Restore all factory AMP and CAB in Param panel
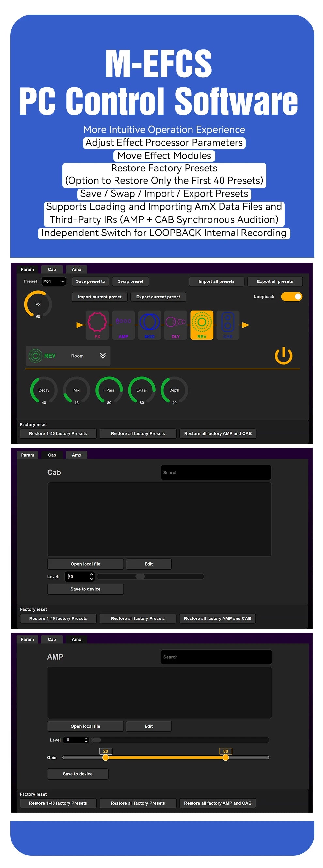The image size is (323, 868). pos(218,434)
